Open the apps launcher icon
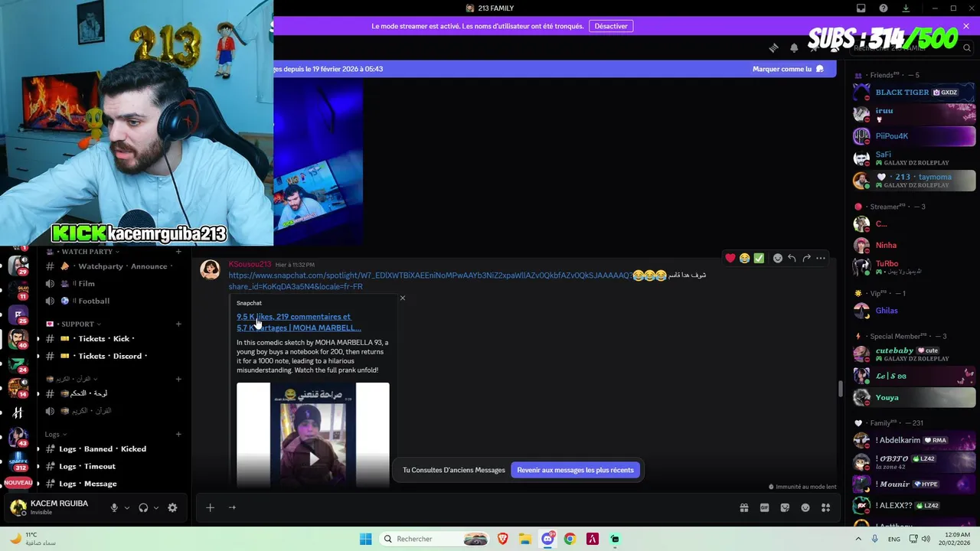This screenshot has height=551, width=980. tap(825, 507)
